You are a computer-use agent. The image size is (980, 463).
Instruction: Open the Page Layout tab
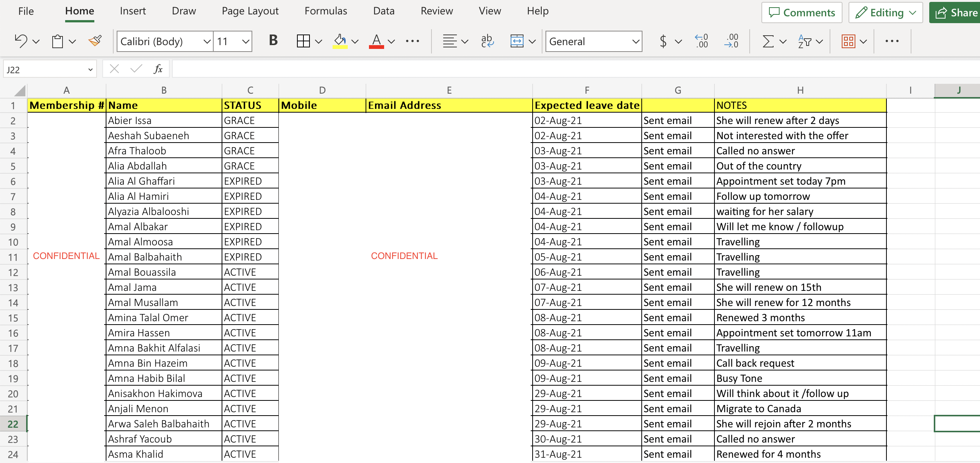coord(250,11)
